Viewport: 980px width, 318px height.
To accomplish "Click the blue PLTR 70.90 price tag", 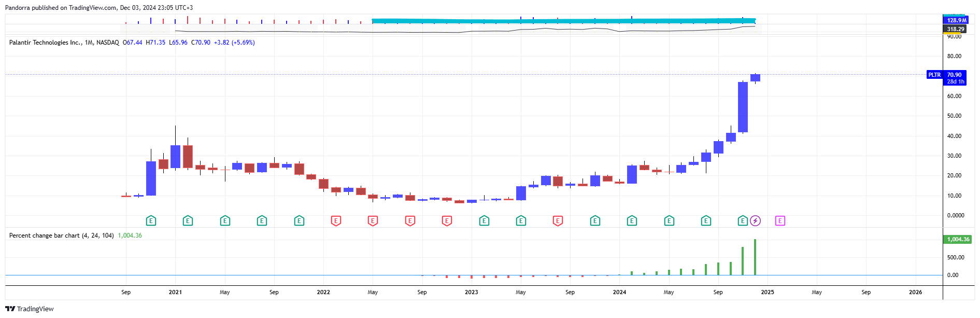I will tap(946, 78).
